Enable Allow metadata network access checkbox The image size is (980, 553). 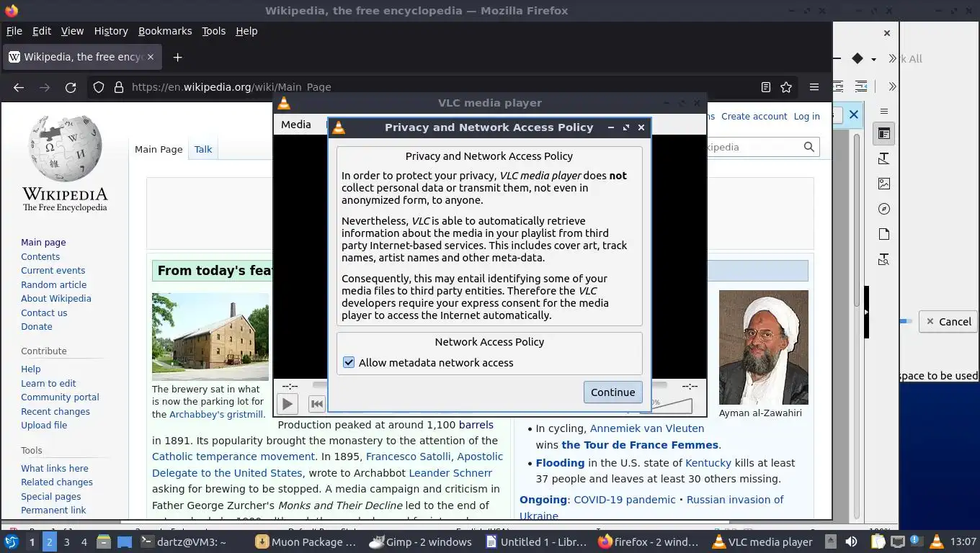coord(349,362)
